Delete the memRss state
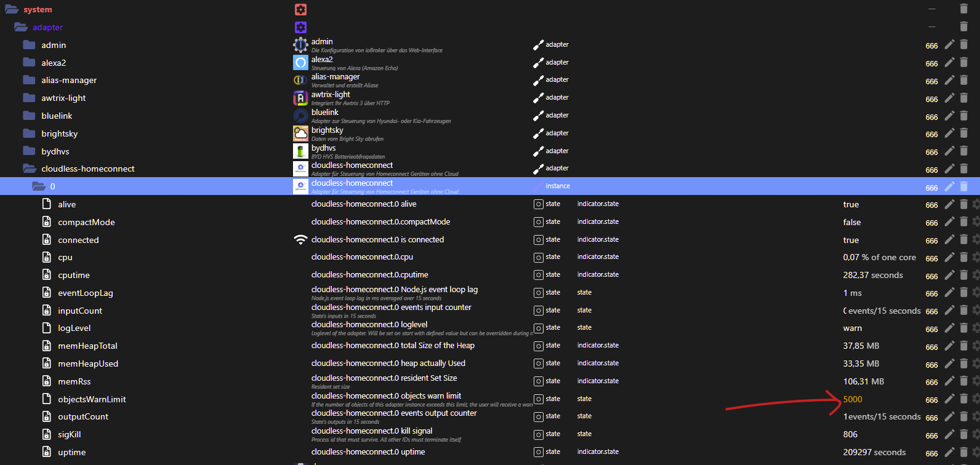 point(964,381)
